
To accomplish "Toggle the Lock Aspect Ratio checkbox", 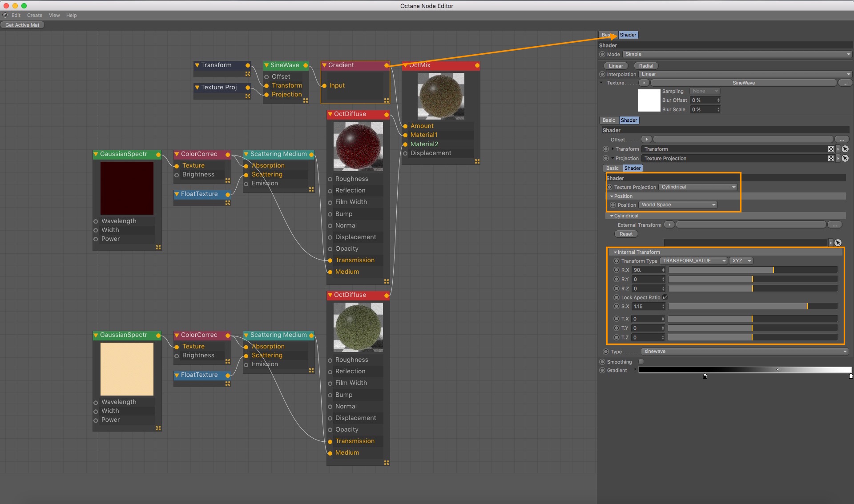I will tap(665, 297).
